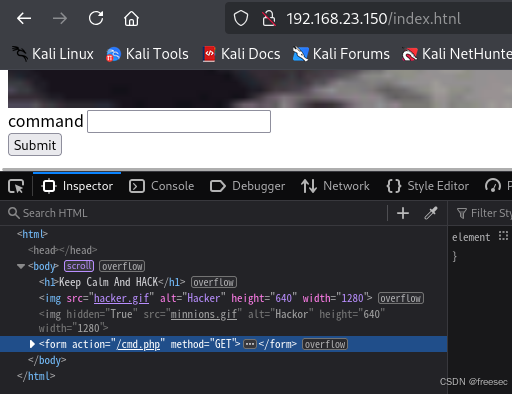The height and width of the screenshot is (394, 512).
Task: Open the browser home page
Action: coord(131,18)
